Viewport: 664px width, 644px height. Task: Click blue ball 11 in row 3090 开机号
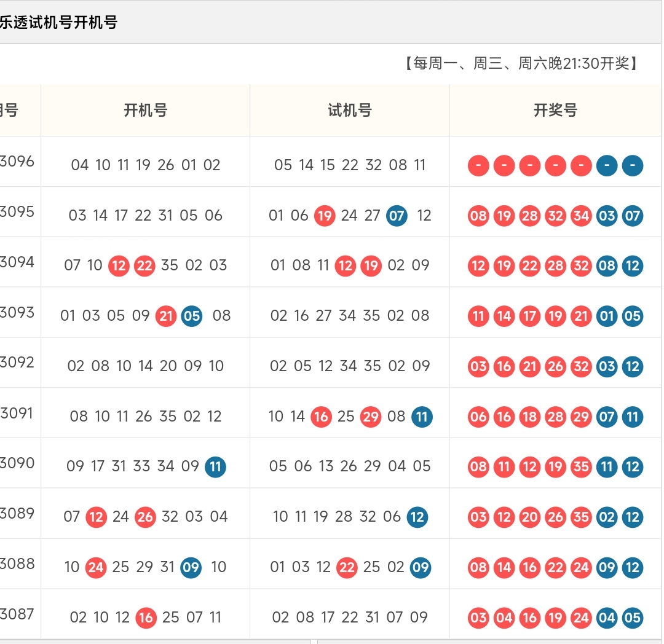click(216, 466)
